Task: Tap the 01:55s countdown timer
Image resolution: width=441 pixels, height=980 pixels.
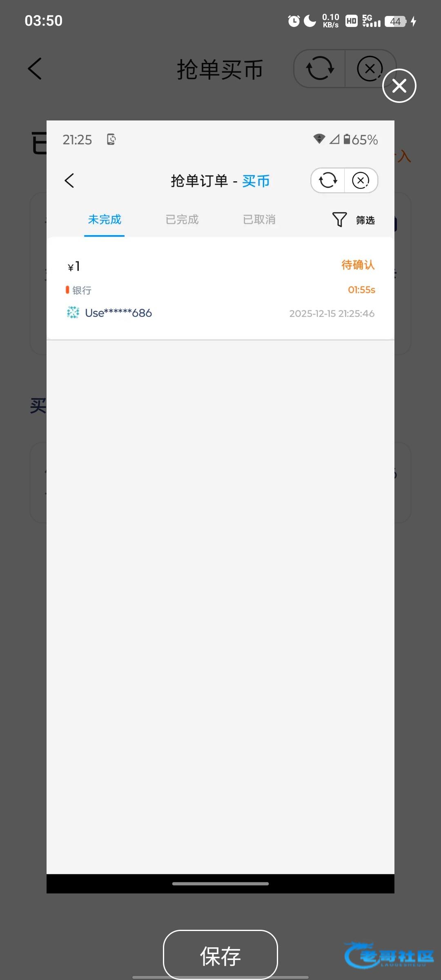Action: click(361, 290)
